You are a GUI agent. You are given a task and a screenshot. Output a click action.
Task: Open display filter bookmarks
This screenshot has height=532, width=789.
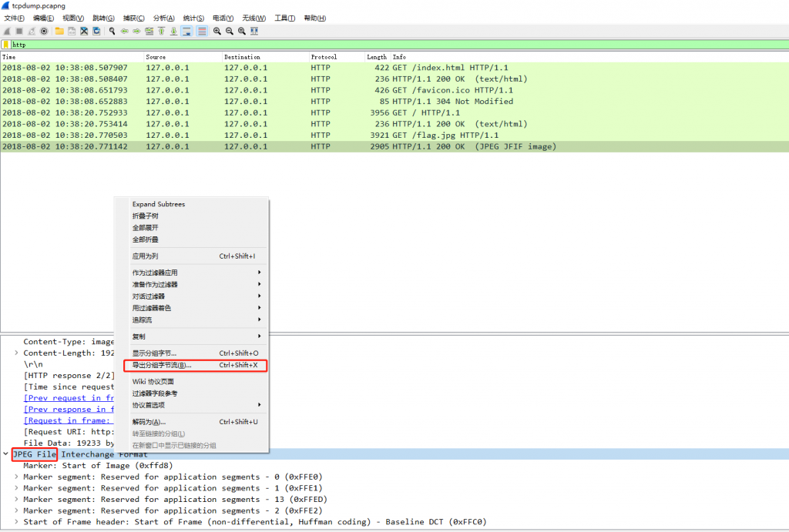(6, 45)
